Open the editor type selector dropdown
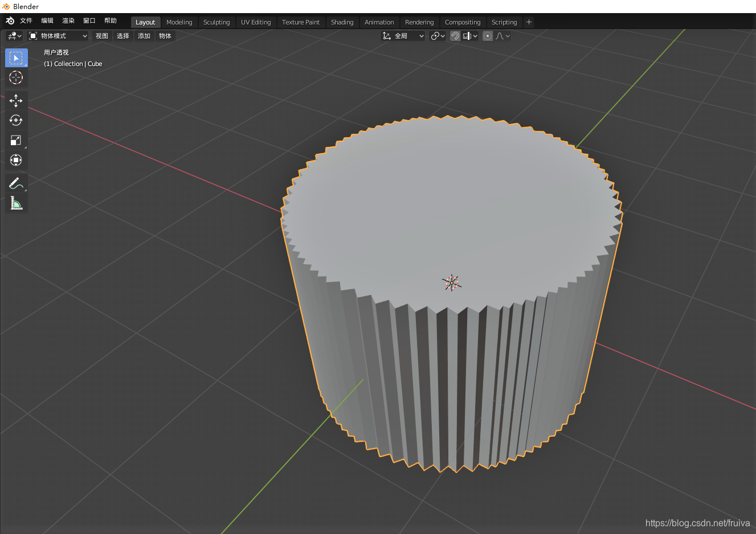The height and width of the screenshot is (534, 756). 14,36
